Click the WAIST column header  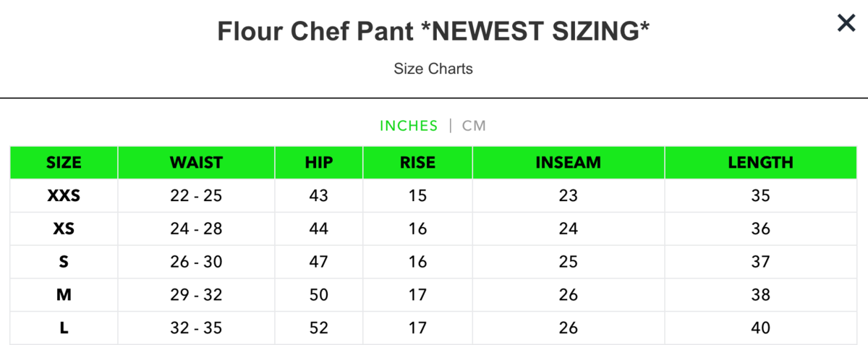click(x=196, y=162)
